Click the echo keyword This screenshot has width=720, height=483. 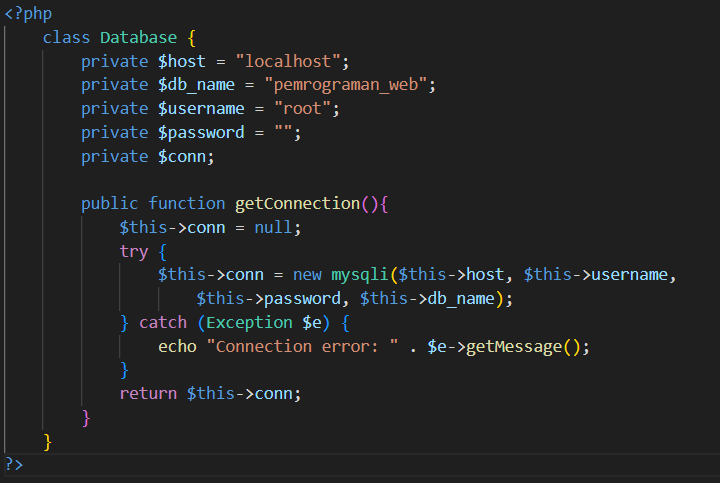[177, 347]
